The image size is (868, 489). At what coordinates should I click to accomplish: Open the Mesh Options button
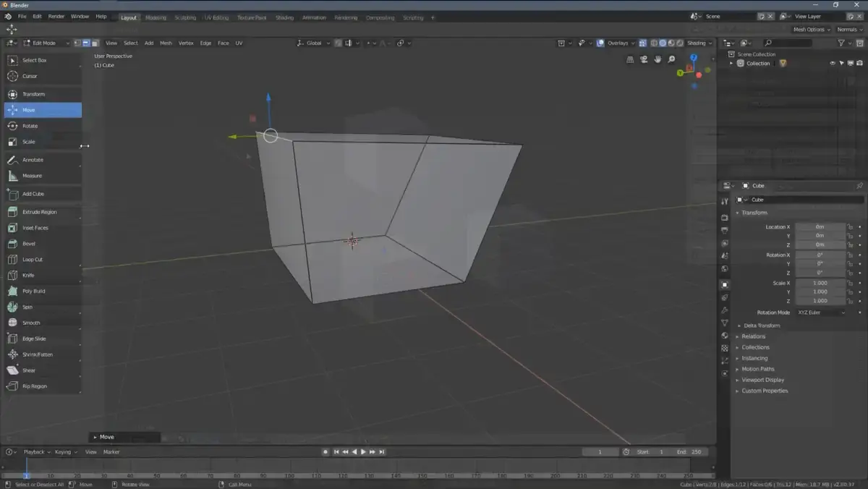point(810,30)
